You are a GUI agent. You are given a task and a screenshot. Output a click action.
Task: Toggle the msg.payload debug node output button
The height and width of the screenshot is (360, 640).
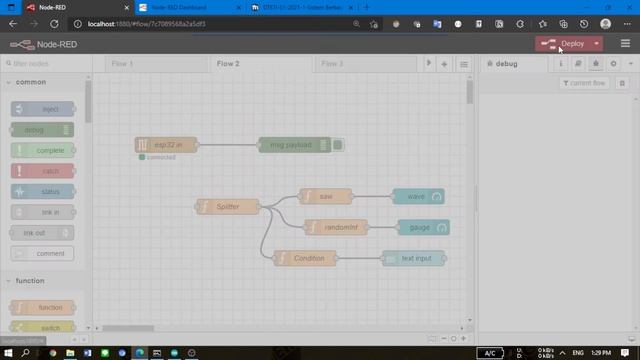point(338,145)
